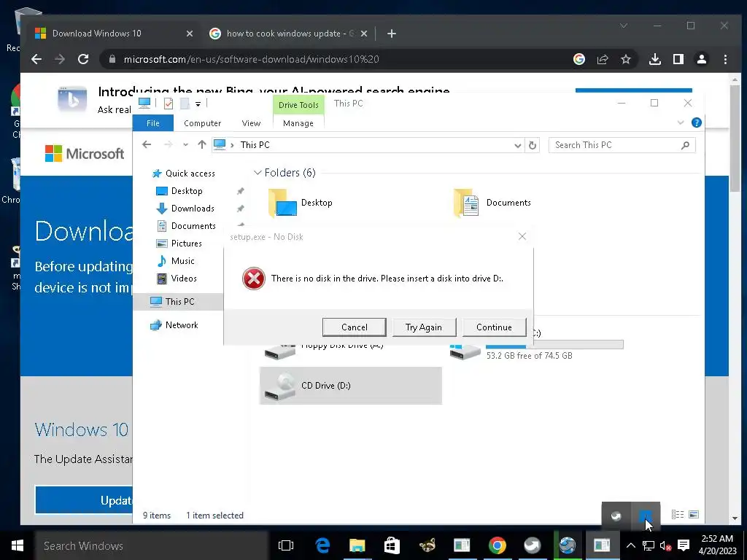This screenshot has width=747, height=560.
Task: Select CD Drive (D:)
Action: click(x=350, y=386)
